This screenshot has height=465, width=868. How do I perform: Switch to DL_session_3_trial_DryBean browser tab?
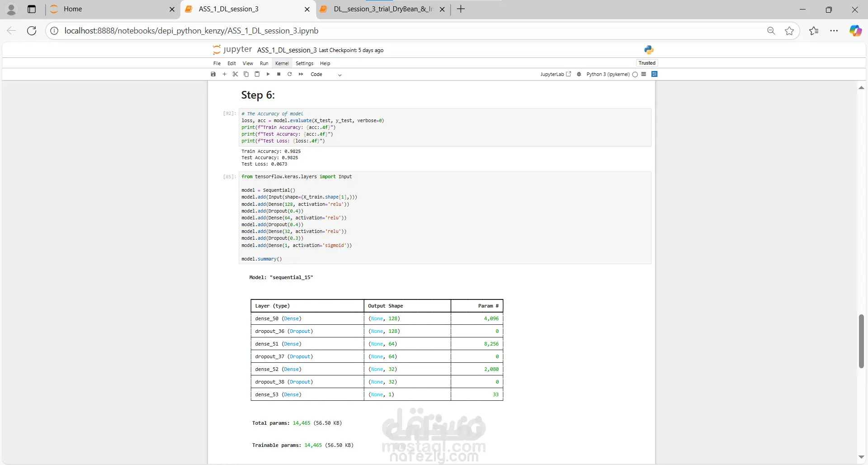pos(383,9)
